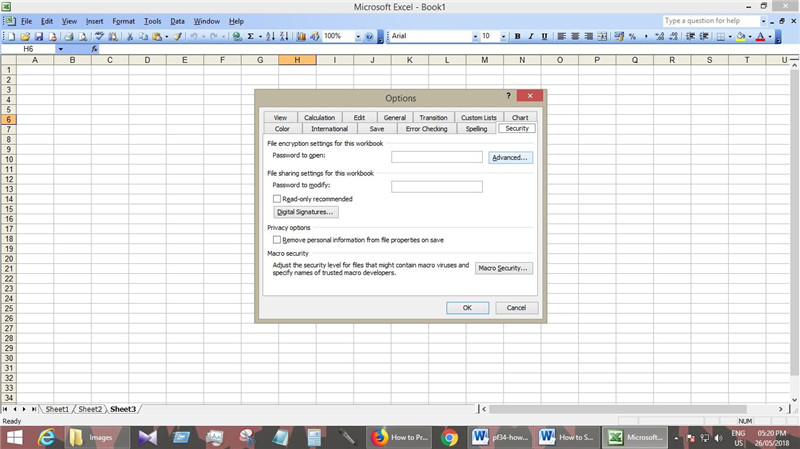Click the Type a question for help box
The width and height of the screenshot is (800, 449).
pyautogui.click(x=711, y=21)
